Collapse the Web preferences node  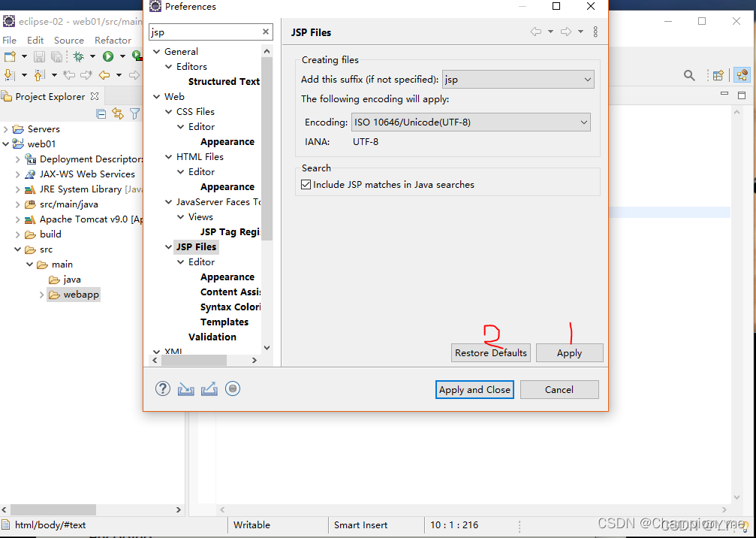click(157, 96)
